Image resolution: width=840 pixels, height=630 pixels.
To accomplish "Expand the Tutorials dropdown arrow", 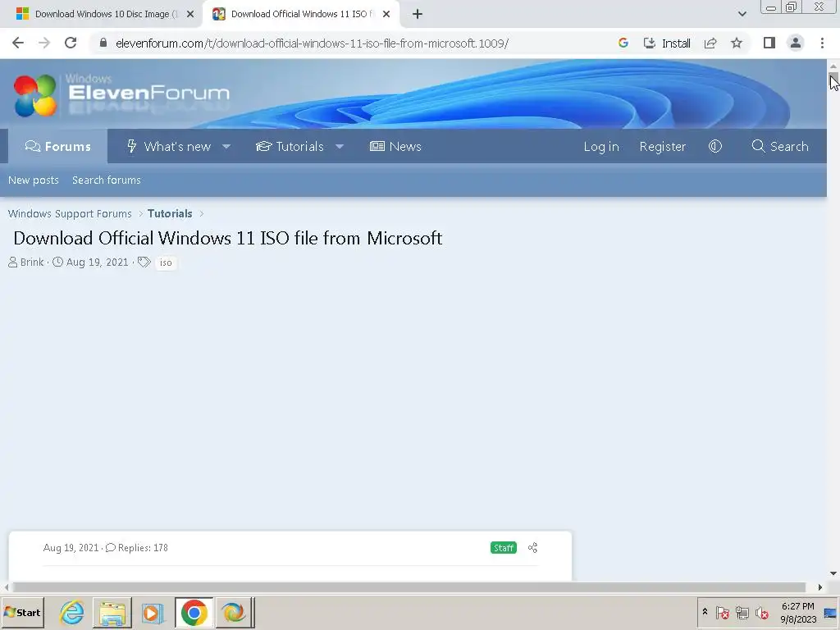I will point(339,146).
